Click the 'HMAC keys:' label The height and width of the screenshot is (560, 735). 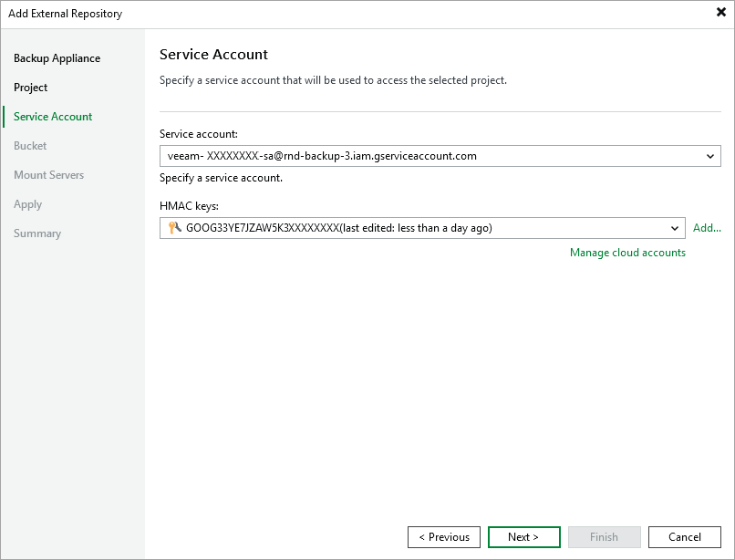(x=189, y=206)
